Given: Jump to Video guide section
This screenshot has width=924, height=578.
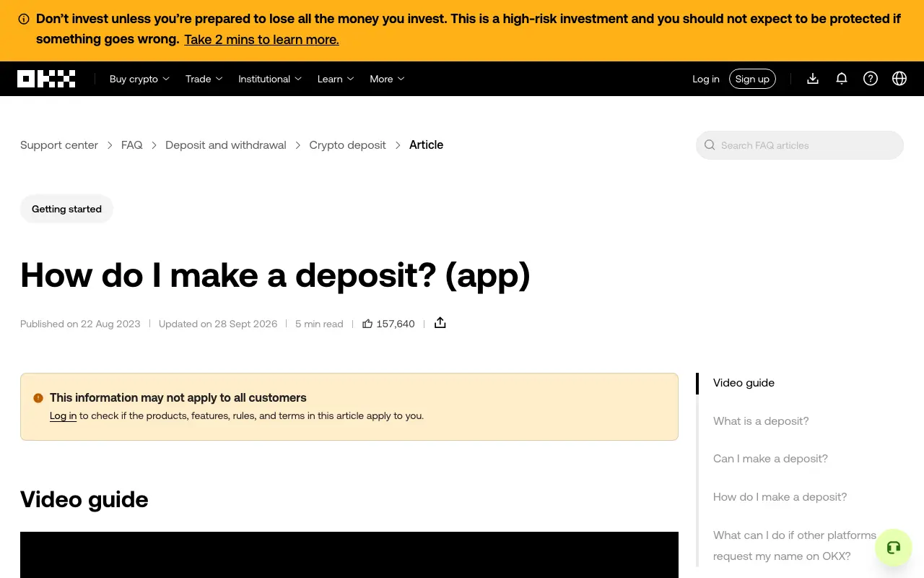Looking at the screenshot, I should 744,383.
